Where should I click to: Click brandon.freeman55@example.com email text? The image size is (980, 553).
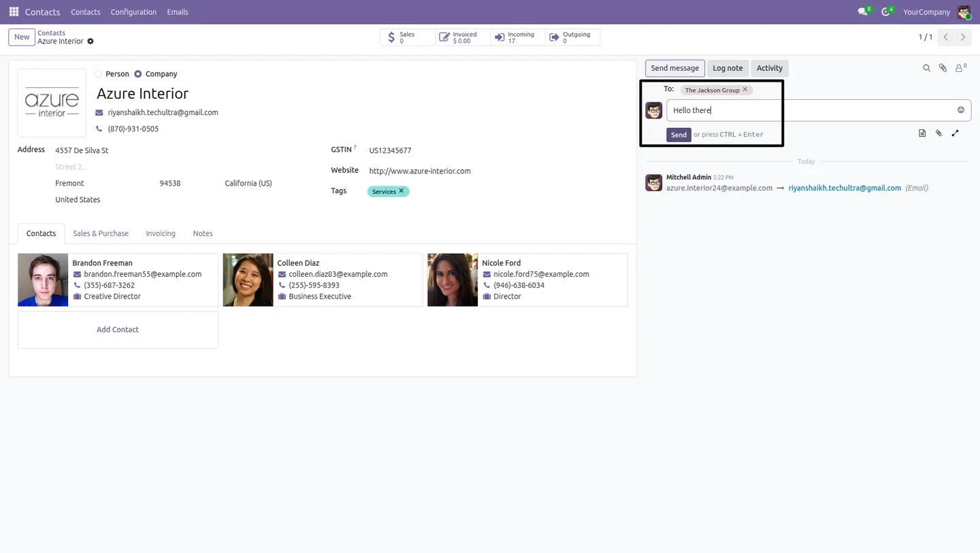pos(143,274)
